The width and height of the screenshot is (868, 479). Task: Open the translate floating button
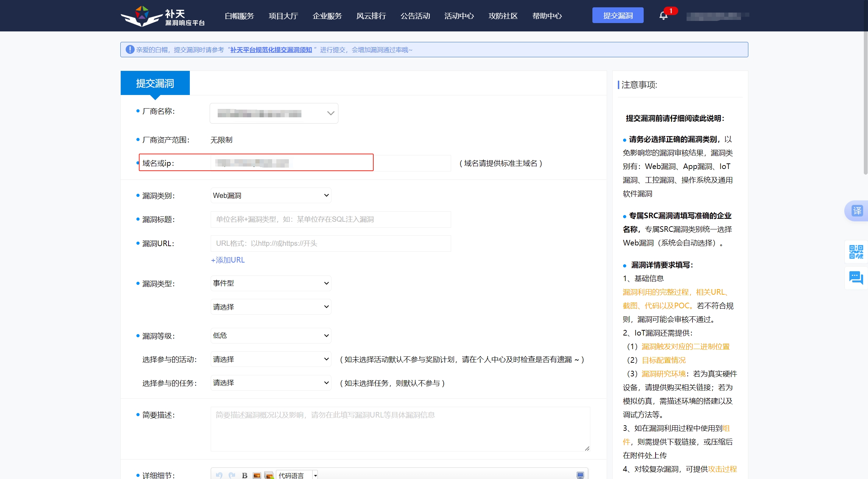(x=856, y=211)
